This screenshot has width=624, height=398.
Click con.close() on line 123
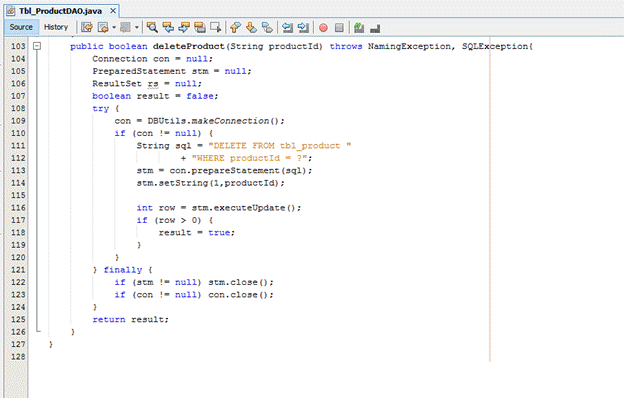pos(238,295)
